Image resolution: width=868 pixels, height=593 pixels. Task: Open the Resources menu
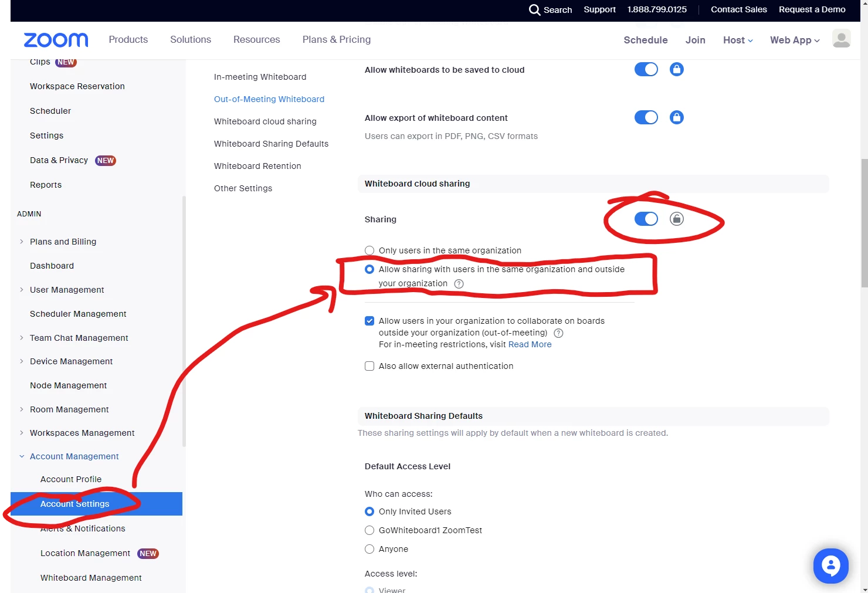[256, 39]
